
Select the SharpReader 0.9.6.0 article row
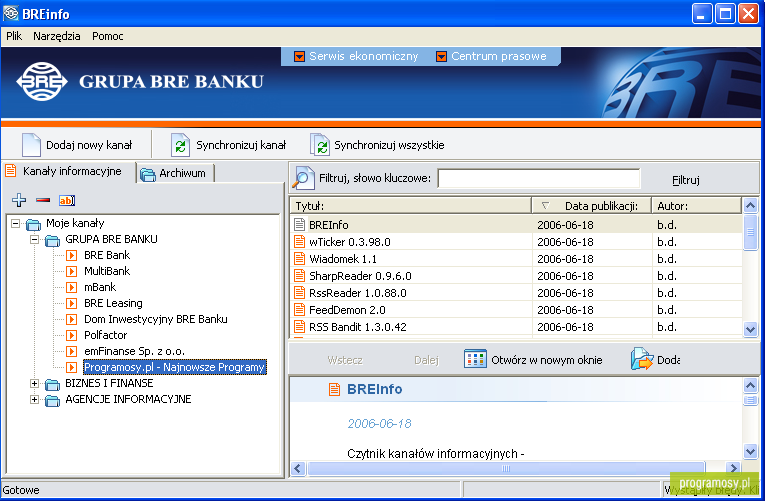tap(516, 276)
